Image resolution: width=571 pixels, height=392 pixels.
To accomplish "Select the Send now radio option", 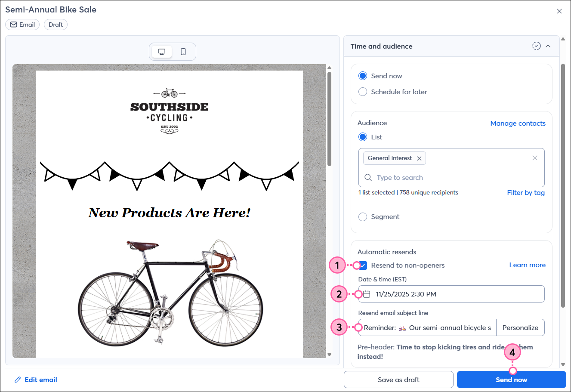I will coord(363,76).
